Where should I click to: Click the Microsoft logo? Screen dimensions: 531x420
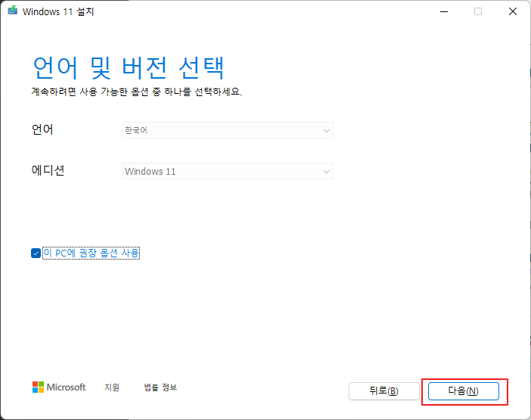coord(59,387)
